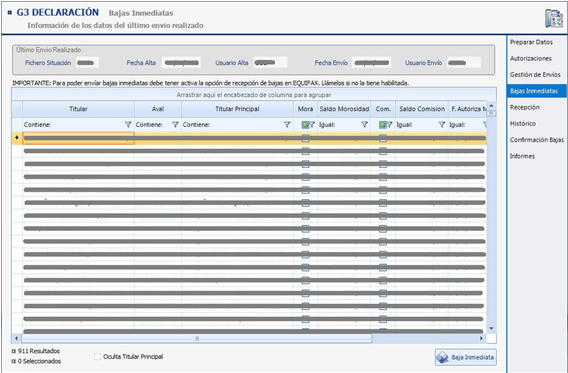Sort by Aval column header
The image size is (568, 373).
click(x=158, y=109)
